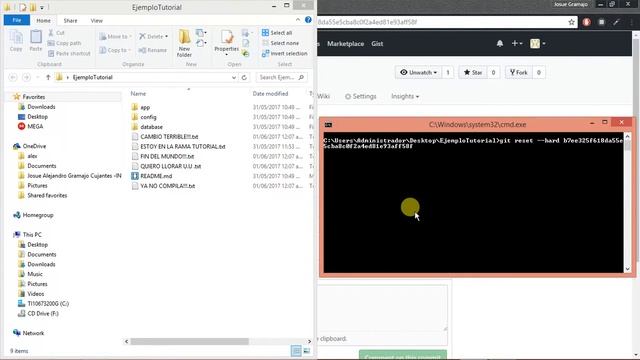The width and height of the screenshot is (640, 360).
Task: Refresh the EjemploTutorial folder view
Action: point(244,77)
